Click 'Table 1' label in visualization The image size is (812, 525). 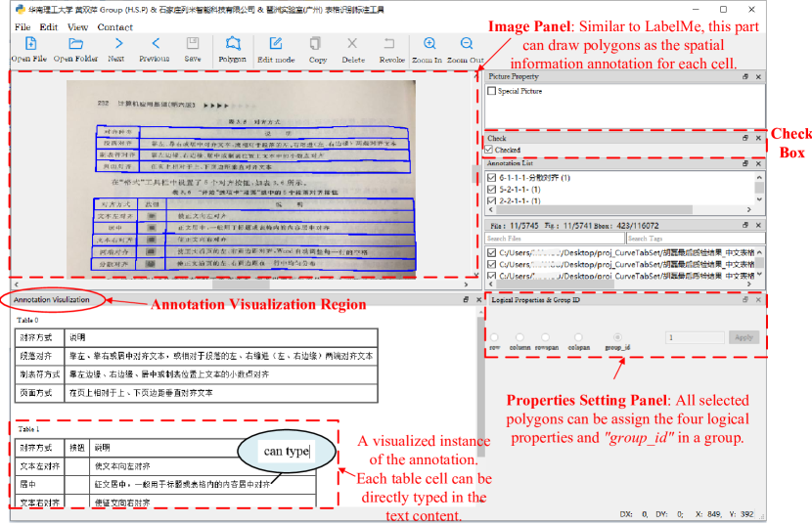click(28, 429)
